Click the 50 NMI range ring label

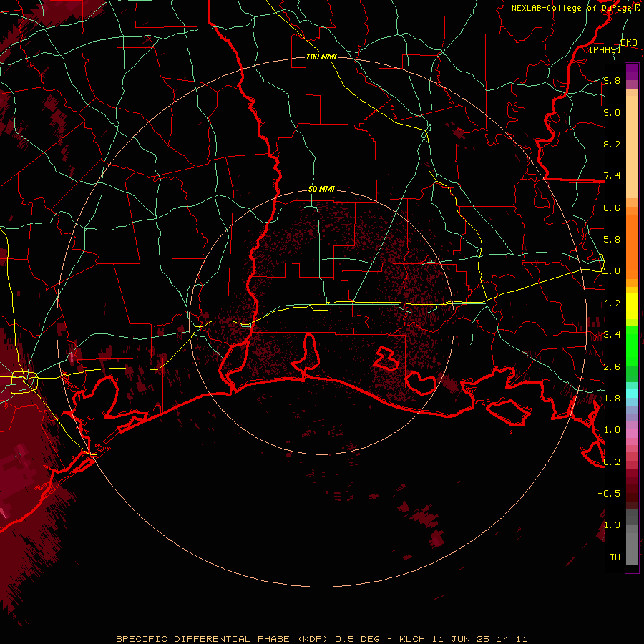pos(321,189)
